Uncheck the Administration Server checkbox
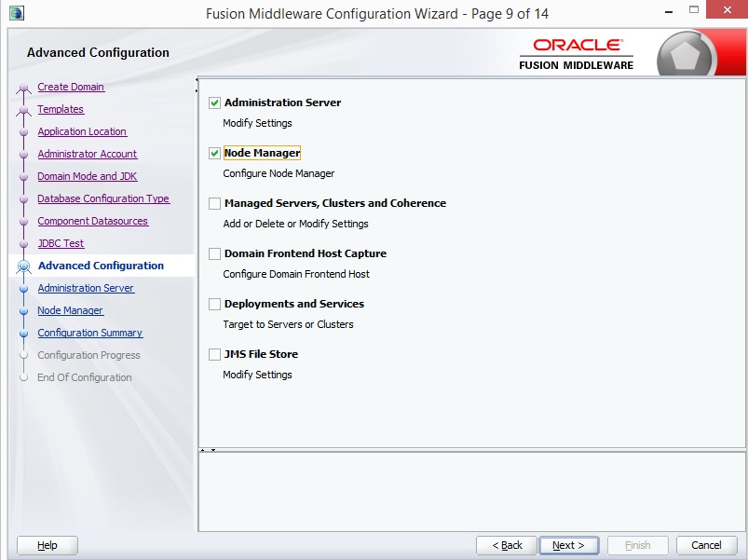 click(214, 102)
